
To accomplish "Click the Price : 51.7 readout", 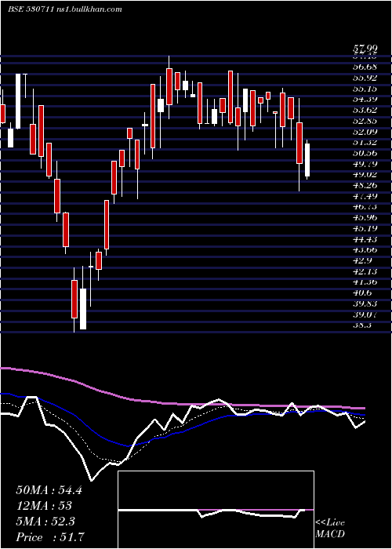I will tap(50, 537).
